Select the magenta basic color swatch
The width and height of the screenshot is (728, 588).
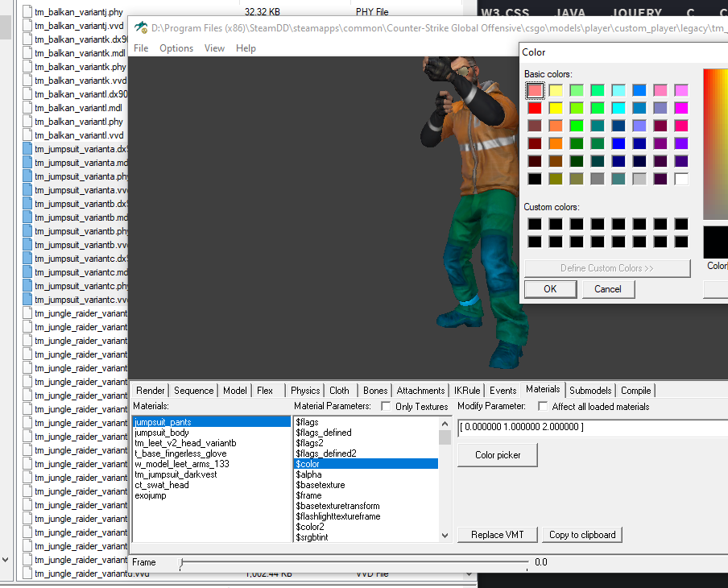click(681, 108)
